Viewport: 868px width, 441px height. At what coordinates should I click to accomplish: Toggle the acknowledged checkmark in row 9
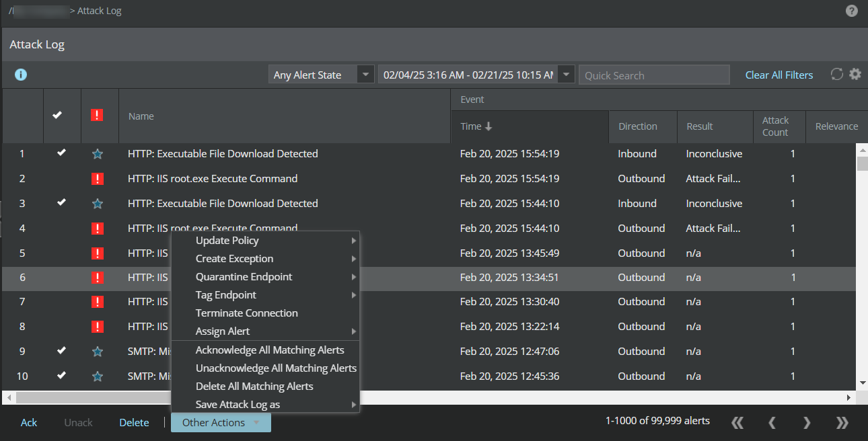(61, 350)
